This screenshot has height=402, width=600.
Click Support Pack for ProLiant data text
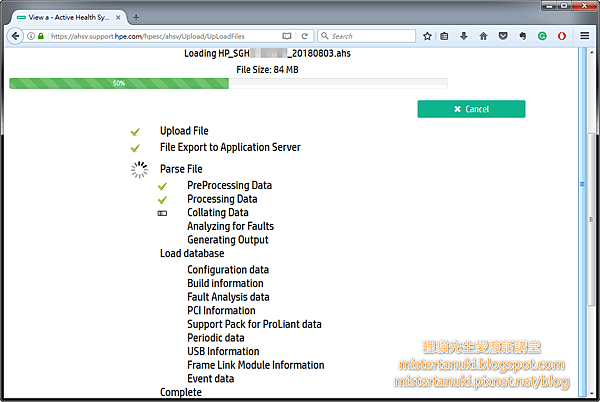coord(254,324)
